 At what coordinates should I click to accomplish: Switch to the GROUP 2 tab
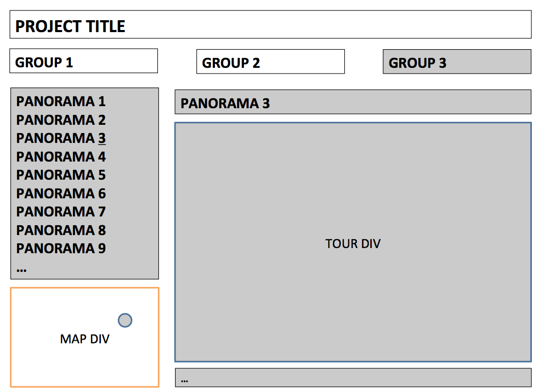(x=270, y=62)
